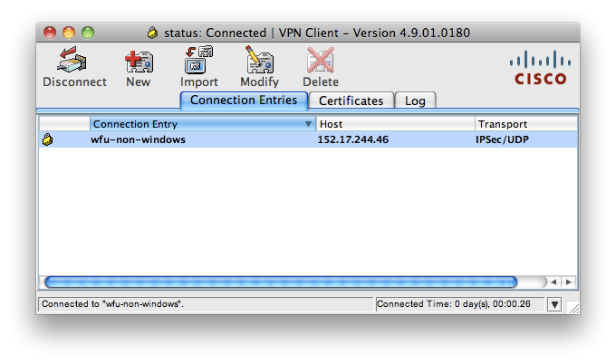616x364 pixels.
Task: Click the IPSec/UDP transport cell
Action: point(502,139)
